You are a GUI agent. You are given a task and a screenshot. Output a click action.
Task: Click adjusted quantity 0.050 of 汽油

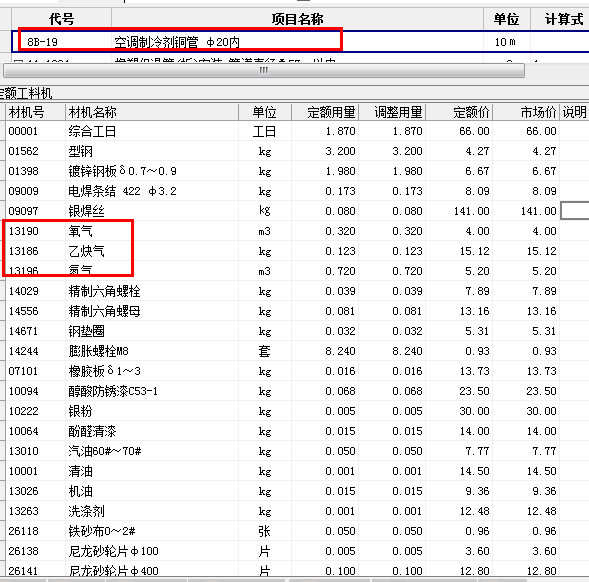tap(407, 451)
